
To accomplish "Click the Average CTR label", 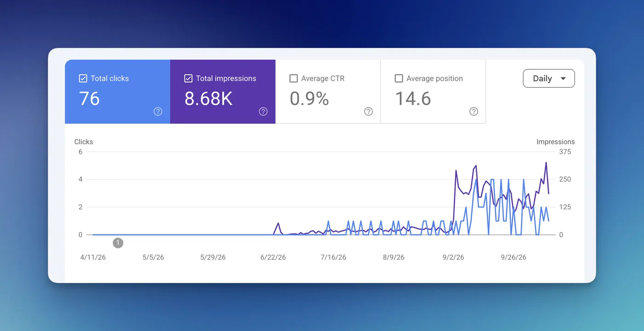I will click(323, 79).
